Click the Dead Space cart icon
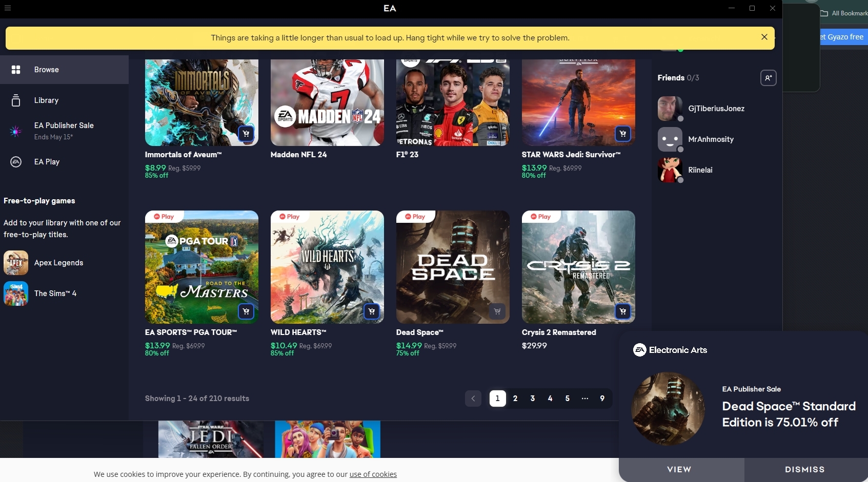 pos(497,311)
